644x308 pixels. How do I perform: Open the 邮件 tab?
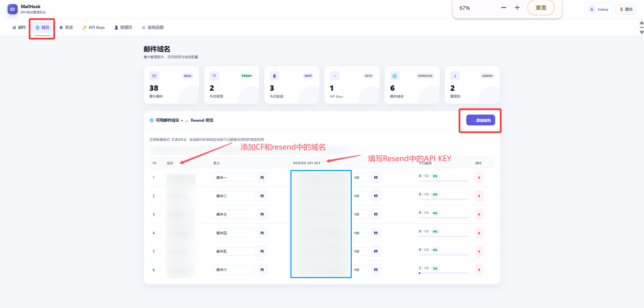[x=19, y=28]
